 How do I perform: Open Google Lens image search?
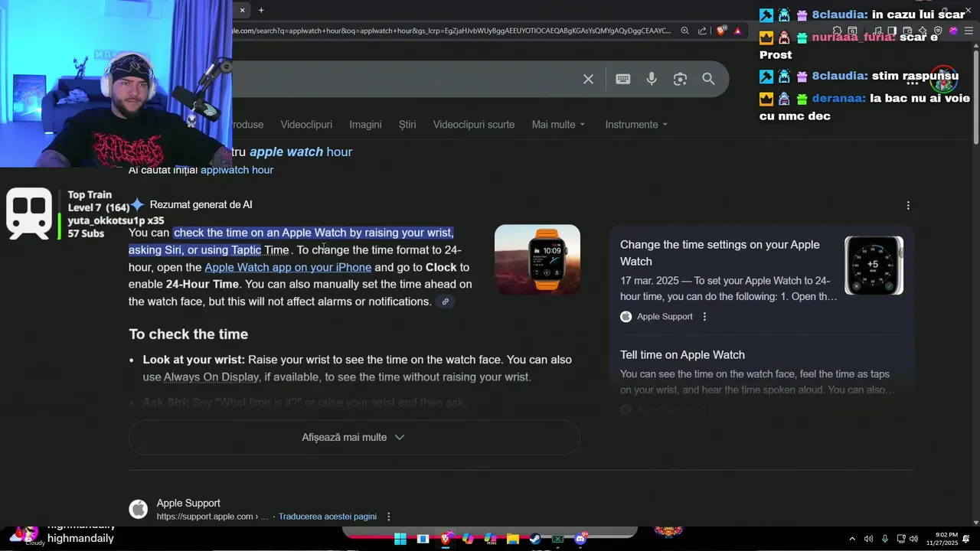(680, 79)
